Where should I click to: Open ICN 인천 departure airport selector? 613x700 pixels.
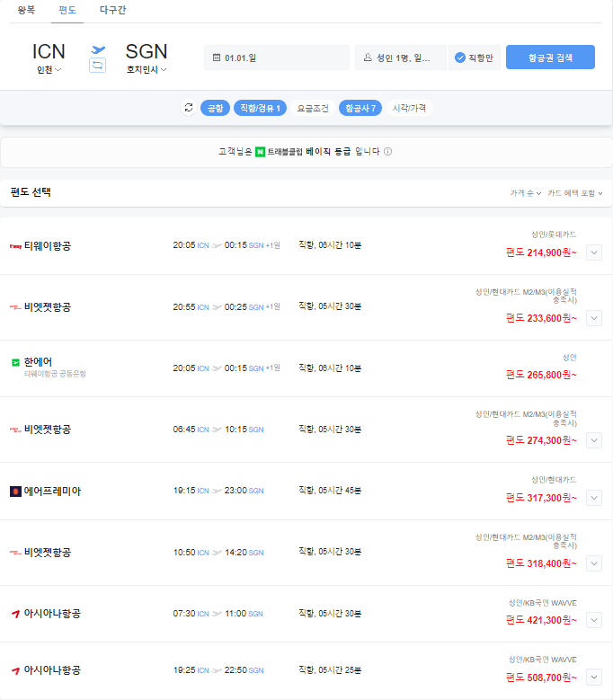(x=49, y=58)
